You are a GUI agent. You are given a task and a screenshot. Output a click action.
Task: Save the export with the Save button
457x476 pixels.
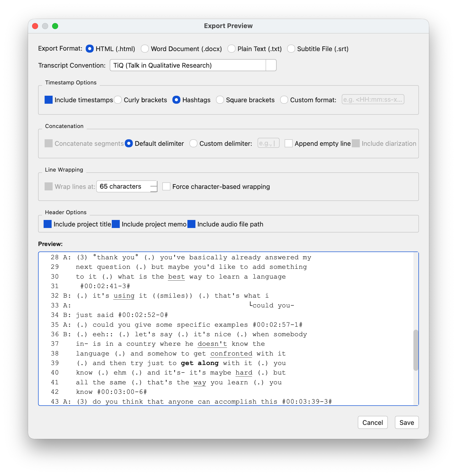point(407,422)
